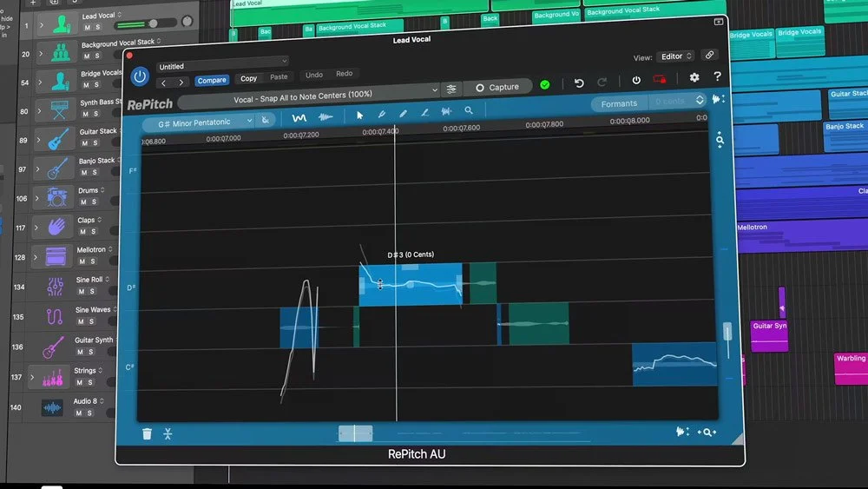
Task: Solo the Drums track
Action: (x=94, y=202)
